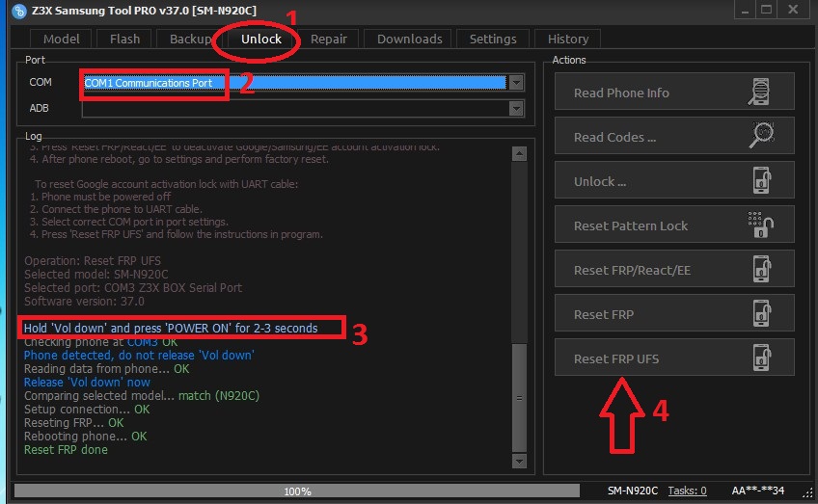Image resolution: width=818 pixels, height=504 pixels.
Task: Switch to the Settings tab
Action: (x=493, y=40)
